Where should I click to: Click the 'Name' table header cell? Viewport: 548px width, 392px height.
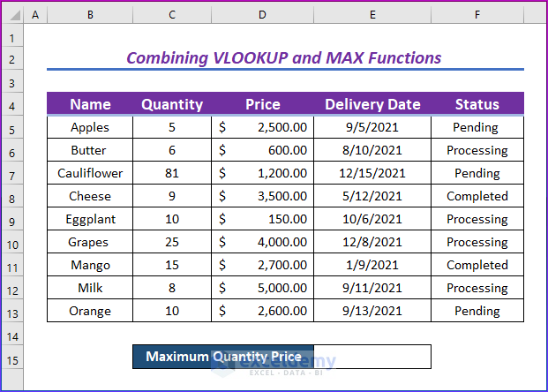coord(89,104)
